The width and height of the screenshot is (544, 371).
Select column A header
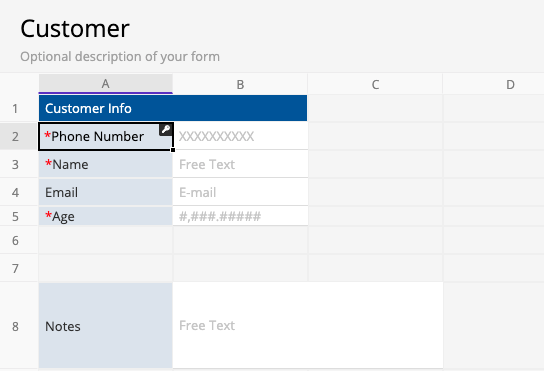105,84
